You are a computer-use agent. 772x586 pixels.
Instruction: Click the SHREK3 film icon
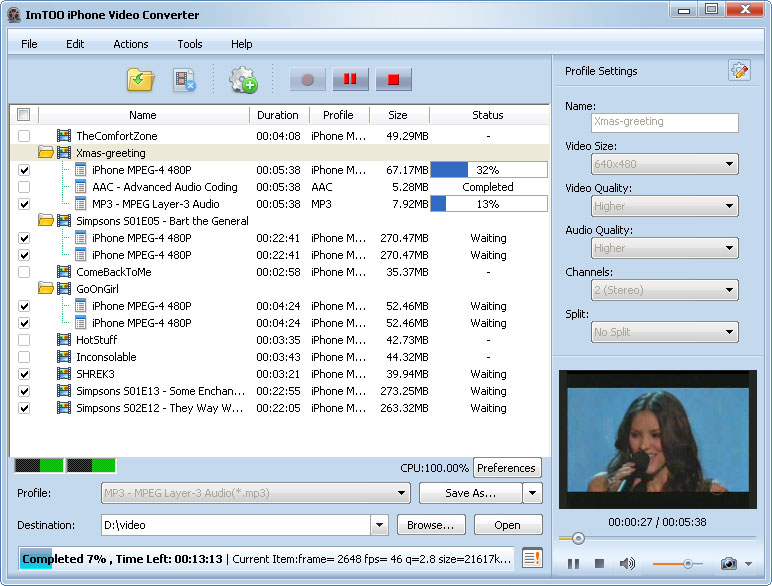click(x=64, y=373)
